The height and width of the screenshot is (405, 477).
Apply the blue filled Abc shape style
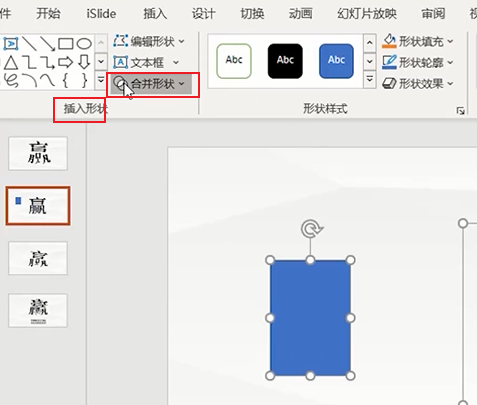(336, 61)
